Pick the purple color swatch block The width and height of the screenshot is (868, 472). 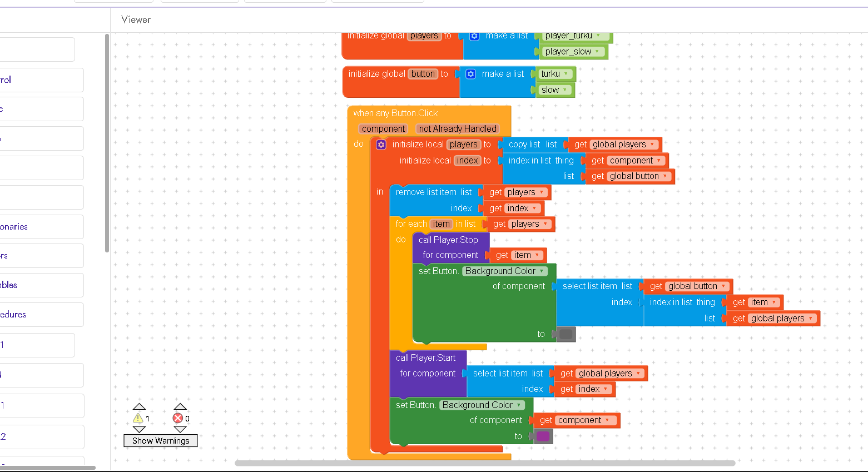pyautogui.click(x=543, y=436)
